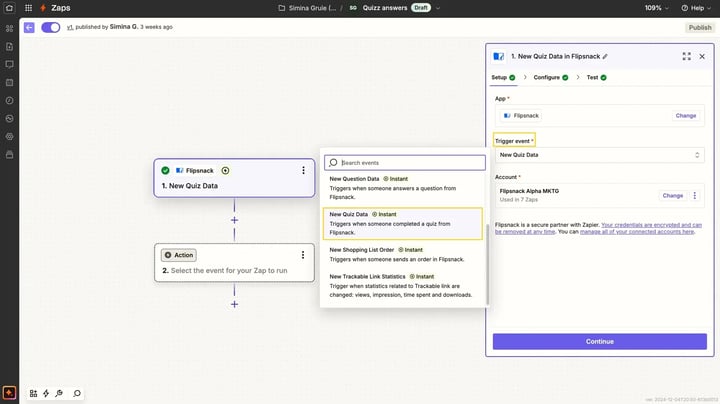This screenshot has width=720, height=404.
Task: Open the Trigger event dropdown
Action: pos(599,155)
